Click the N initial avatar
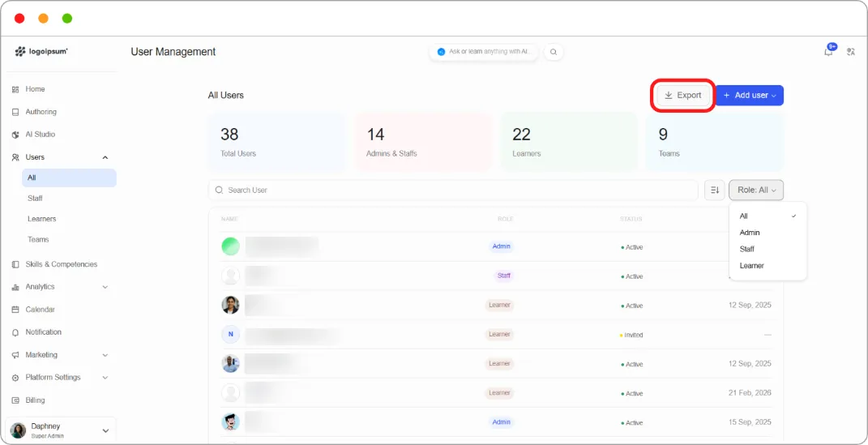 [230, 334]
